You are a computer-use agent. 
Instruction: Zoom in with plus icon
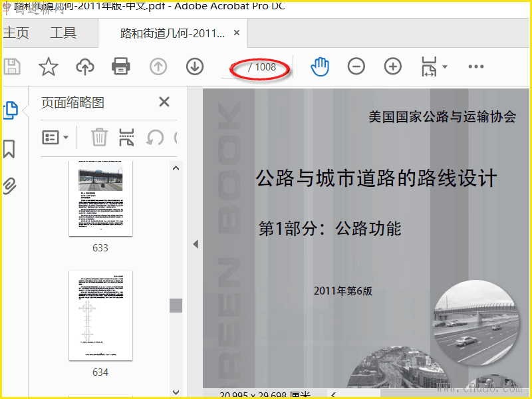(x=393, y=66)
